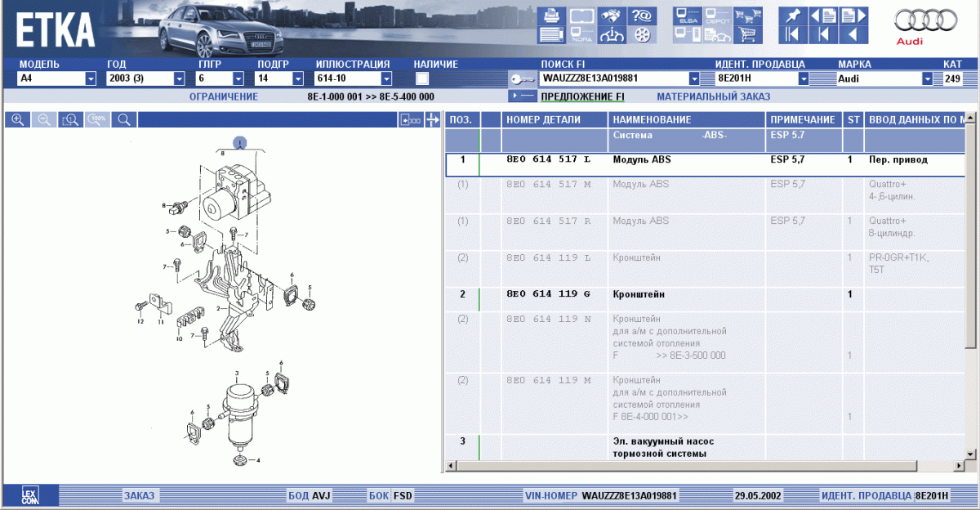Click the illustration panel layout icon
Screen dimensions: 980x510
[x=411, y=120]
